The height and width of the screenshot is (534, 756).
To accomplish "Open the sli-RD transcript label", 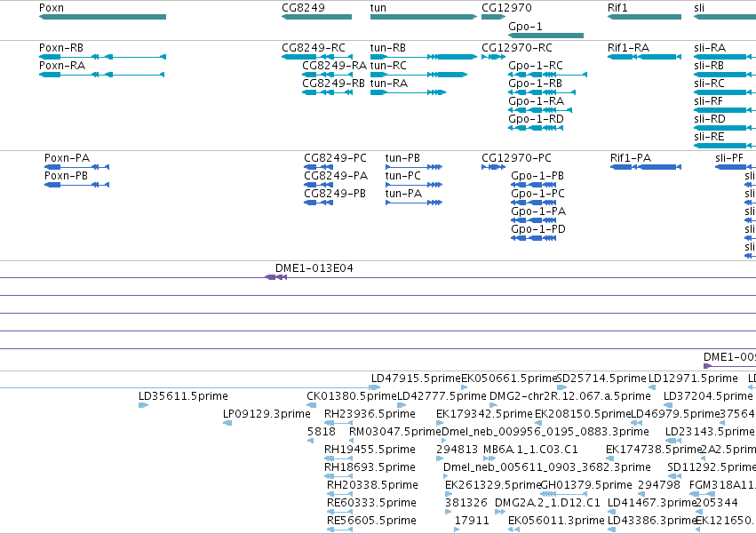I will (x=710, y=119).
